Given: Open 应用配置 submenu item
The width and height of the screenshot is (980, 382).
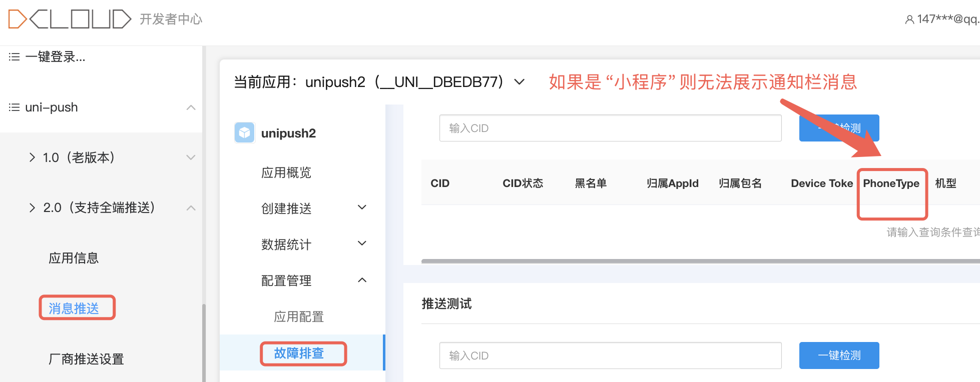Looking at the screenshot, I should (x=299, y=316).
